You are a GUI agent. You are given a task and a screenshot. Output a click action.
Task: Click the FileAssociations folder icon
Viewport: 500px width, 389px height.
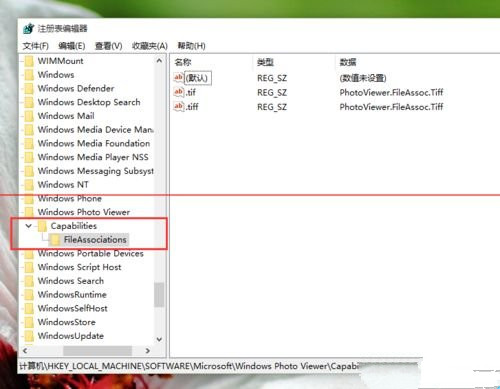pos(55,240)
